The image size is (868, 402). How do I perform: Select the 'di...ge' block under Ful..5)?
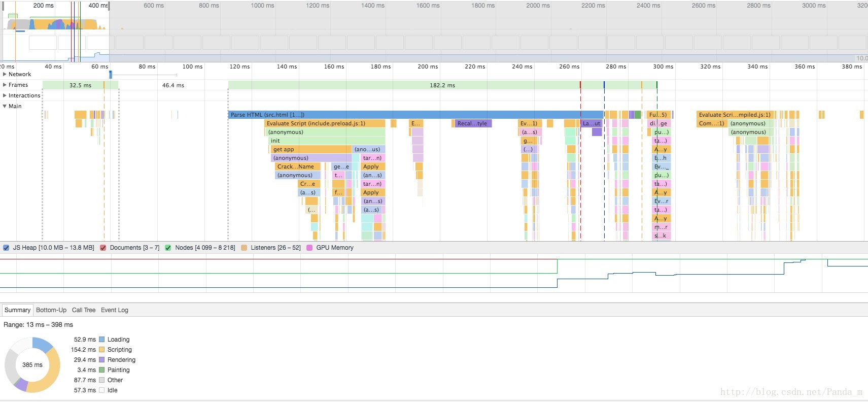click(660, 123)
